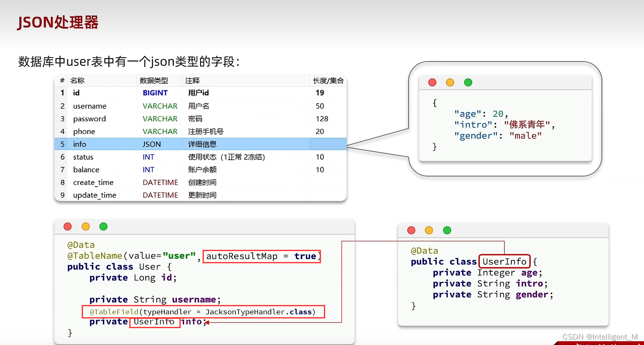Click the @TableName annotation in User class

point(95,256)
